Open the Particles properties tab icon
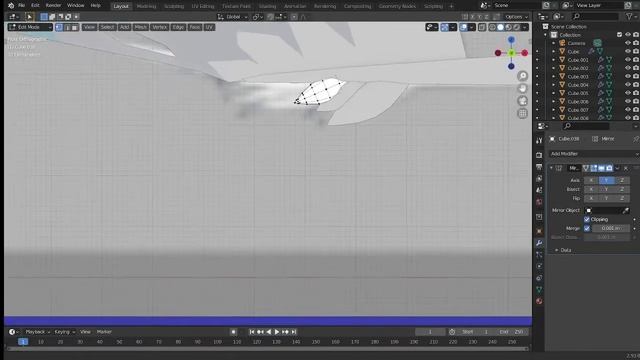This screenshot has height=360, width=640. 539,255
